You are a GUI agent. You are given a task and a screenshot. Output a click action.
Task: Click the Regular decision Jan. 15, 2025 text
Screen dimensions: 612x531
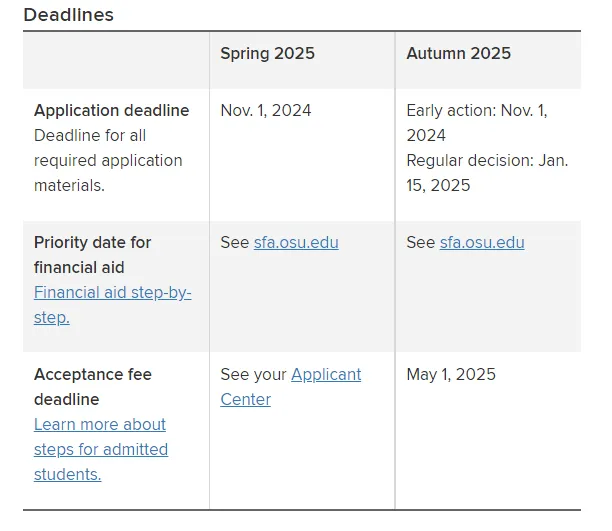487,173
